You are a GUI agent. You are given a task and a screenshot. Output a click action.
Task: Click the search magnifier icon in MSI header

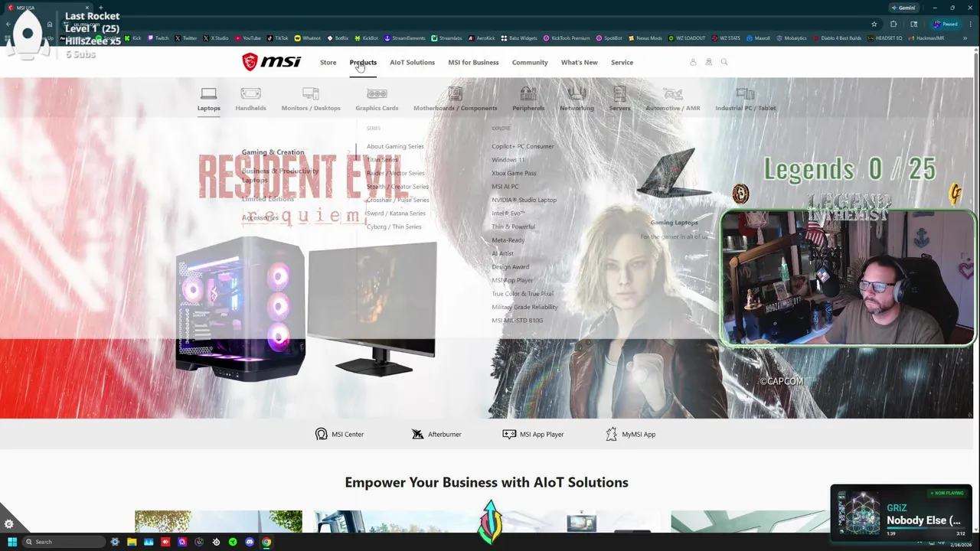(x=724, y=62)
